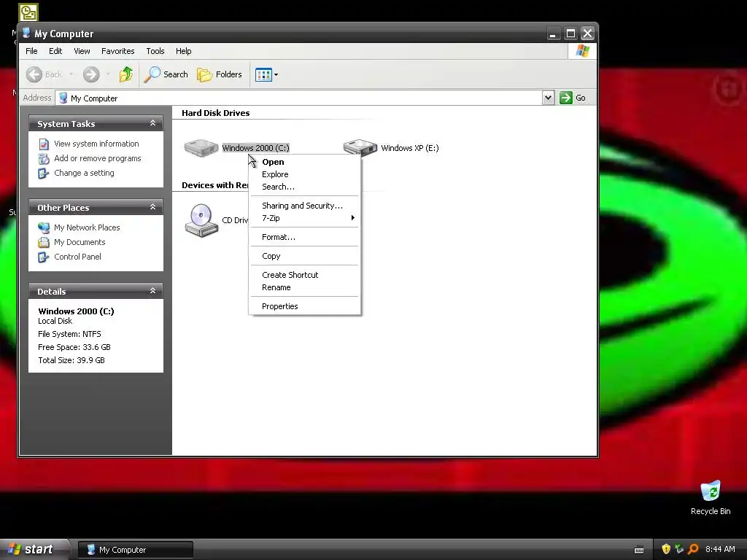Click the security shield tray icon
Image resolution: width=747 pixels, height=560 pixels.
(666, 549)
